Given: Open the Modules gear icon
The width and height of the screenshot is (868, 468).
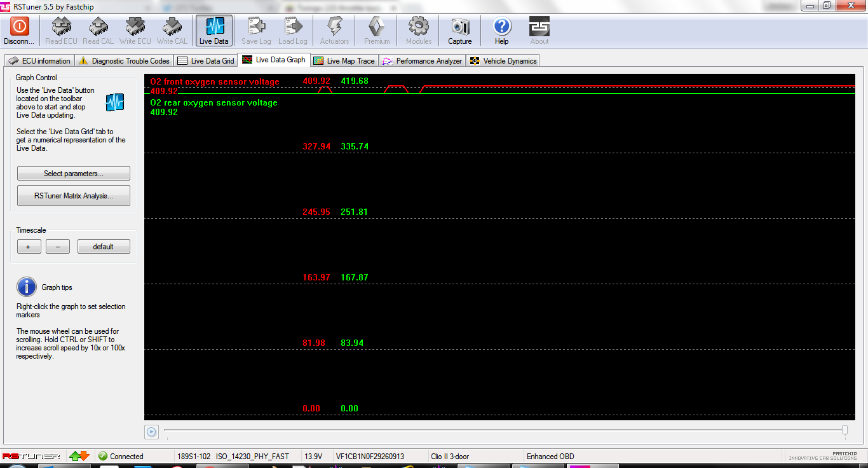Looking at the screenshot, I should coord(419,27).
